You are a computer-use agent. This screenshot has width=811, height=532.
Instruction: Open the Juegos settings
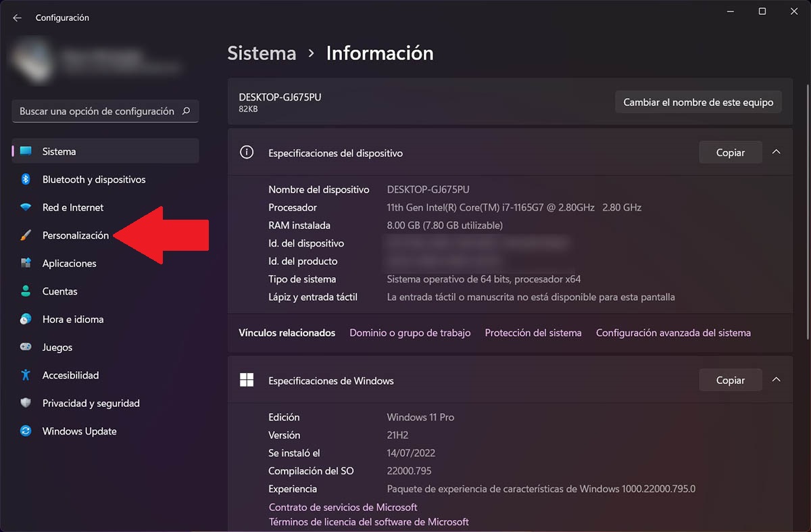pos(105,347)
